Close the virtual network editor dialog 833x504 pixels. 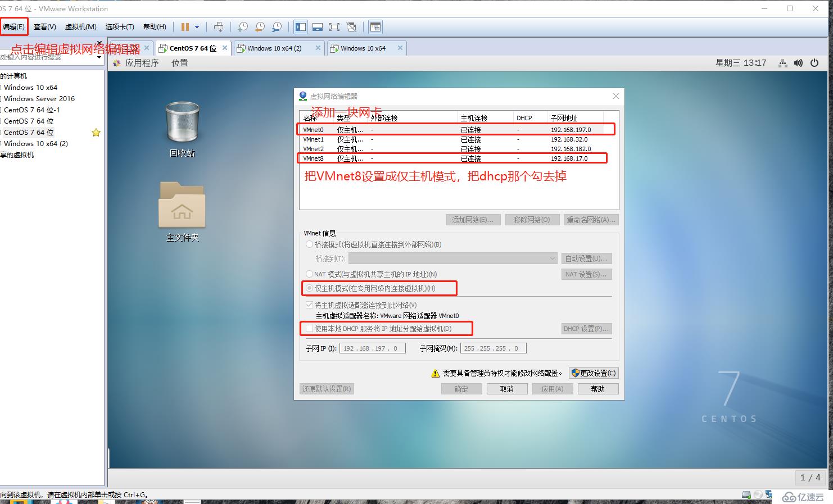[615, 96]
